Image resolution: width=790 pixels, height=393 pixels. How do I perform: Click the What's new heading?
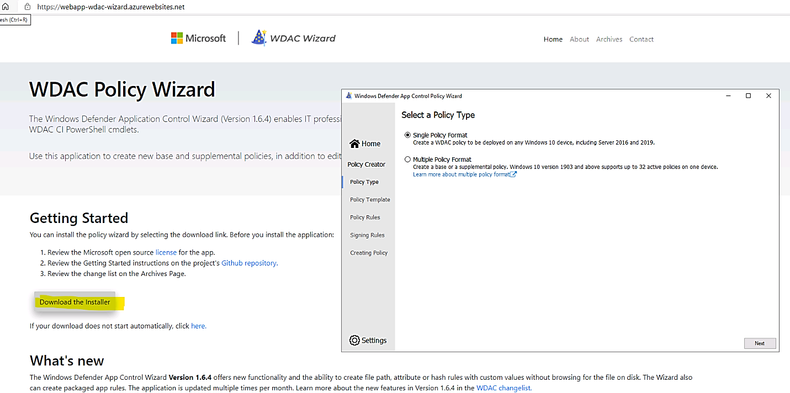click(x=67, y=361)
